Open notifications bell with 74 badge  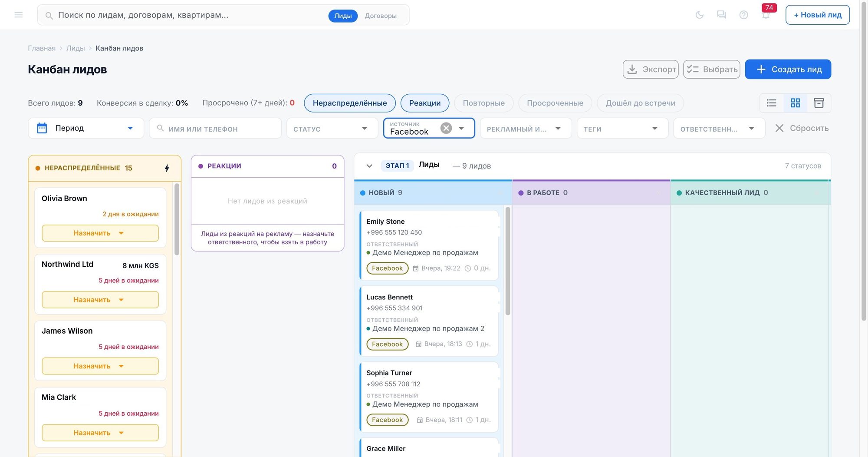[x=766, y=15]
